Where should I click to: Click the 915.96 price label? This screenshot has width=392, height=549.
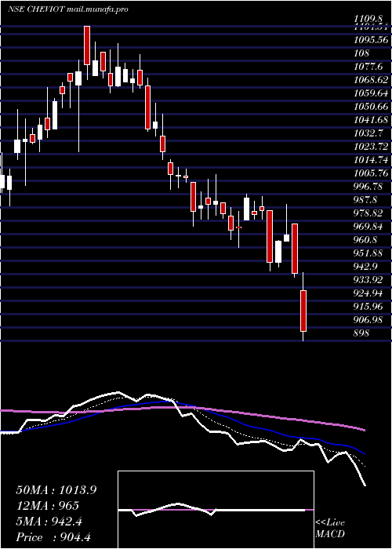click(368, 306)
